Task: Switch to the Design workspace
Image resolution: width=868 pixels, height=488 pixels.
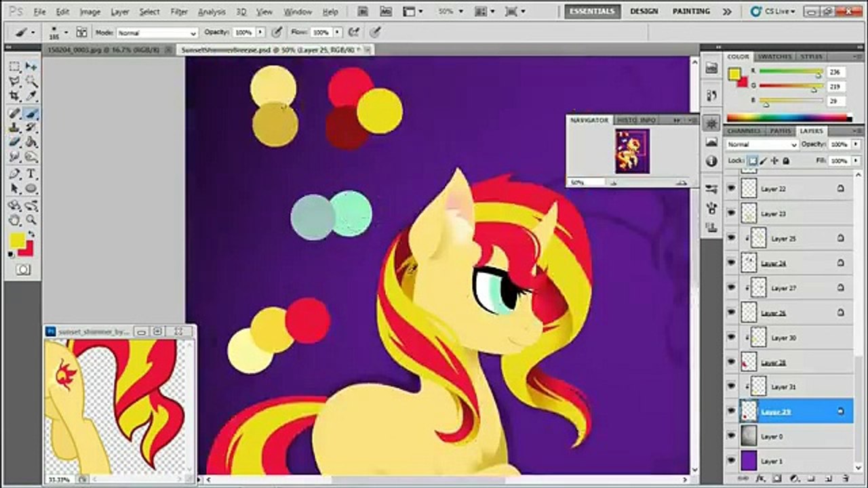Action: (644, 12)
